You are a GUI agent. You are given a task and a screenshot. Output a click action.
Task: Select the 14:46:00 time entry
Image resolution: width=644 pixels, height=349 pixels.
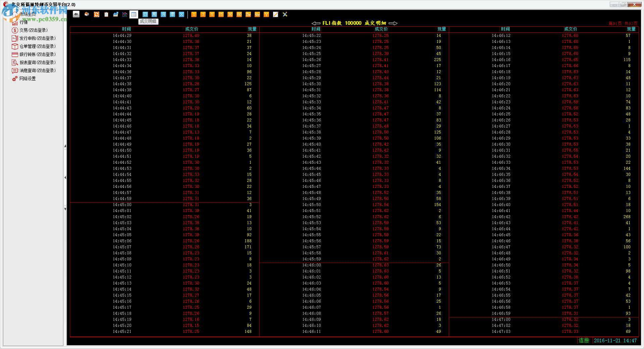coord(312,265)
